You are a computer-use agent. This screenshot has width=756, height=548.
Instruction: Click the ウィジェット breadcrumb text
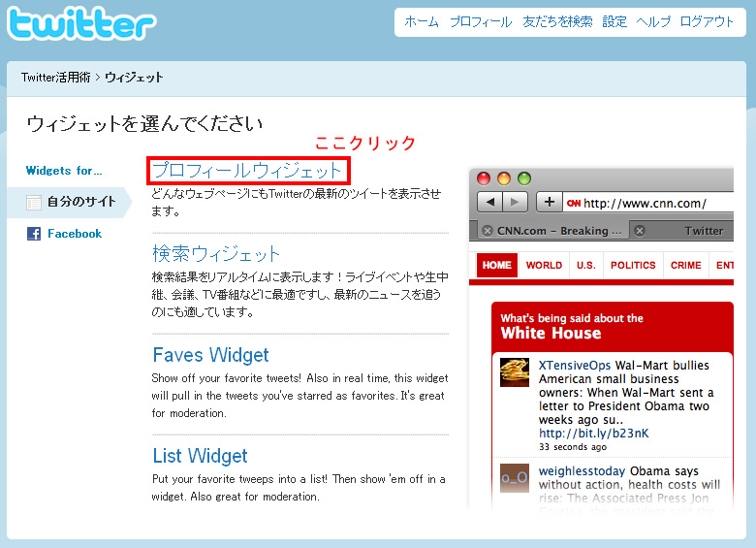[x=134, y=78]
